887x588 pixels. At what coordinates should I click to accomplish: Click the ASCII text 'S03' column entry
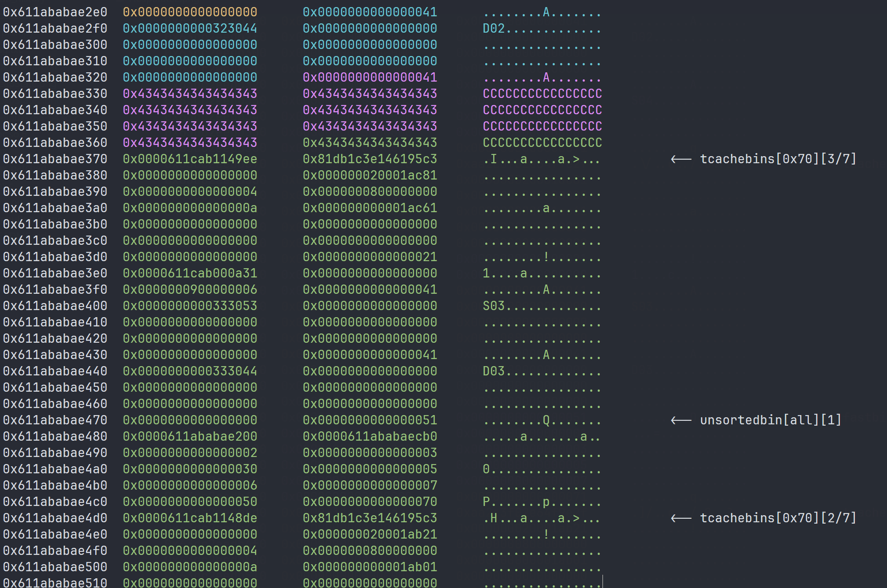pos(493,306)
